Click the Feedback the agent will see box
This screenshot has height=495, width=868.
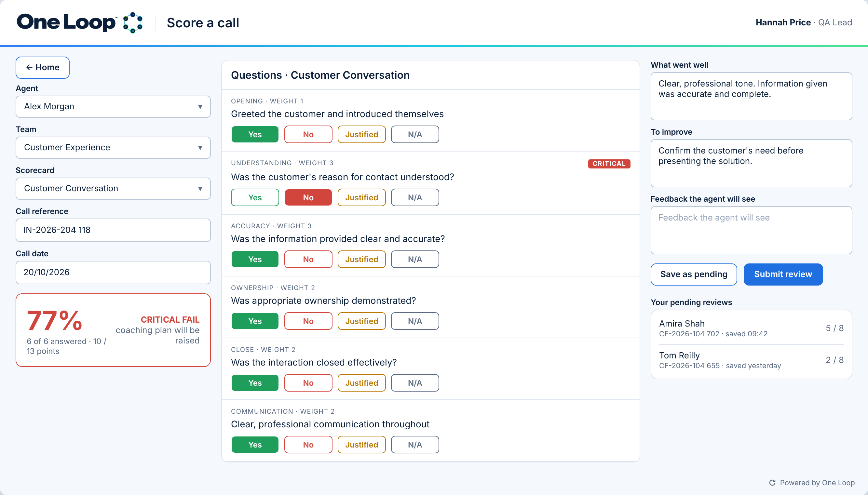tap(752, 230)
